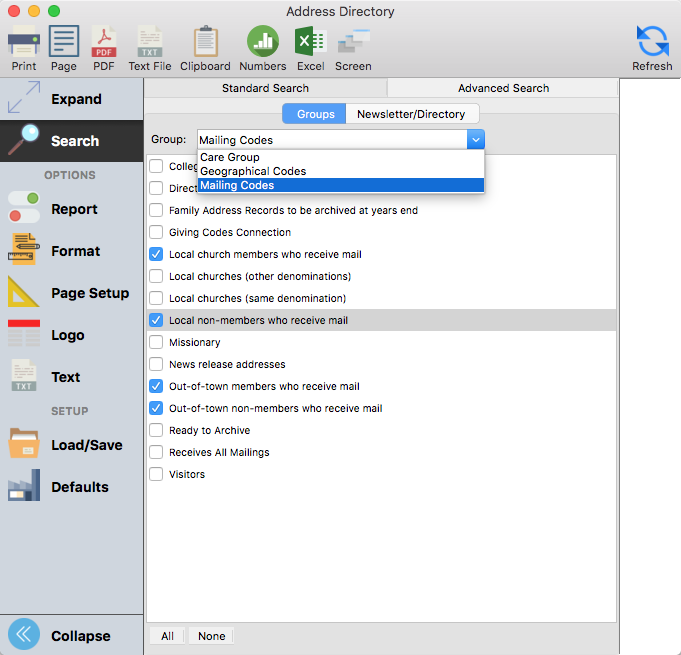
Task: Choose Care Group from dropdown list
Action: 230,157
